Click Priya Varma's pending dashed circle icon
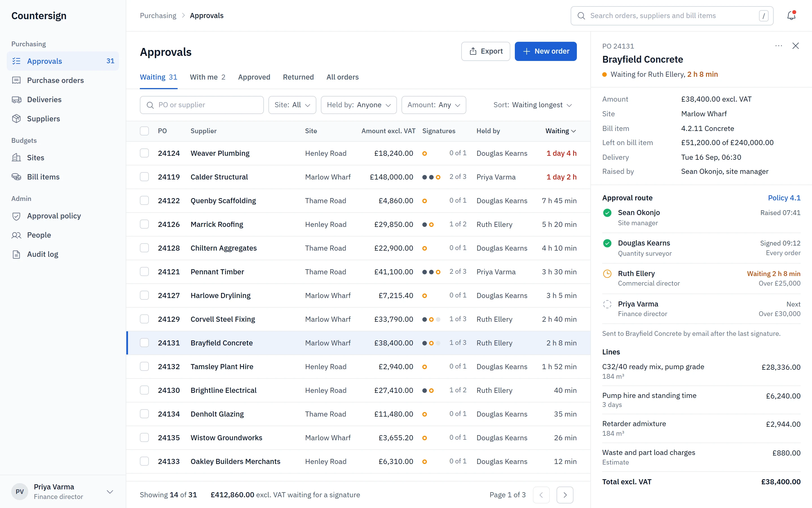The height and width of the screenshot is (508, 812). point(607,305)
